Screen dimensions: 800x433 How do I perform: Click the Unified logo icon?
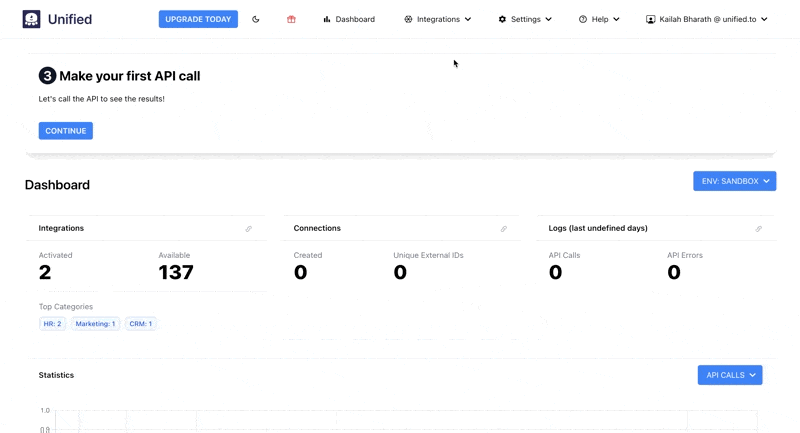pos(32,19)
